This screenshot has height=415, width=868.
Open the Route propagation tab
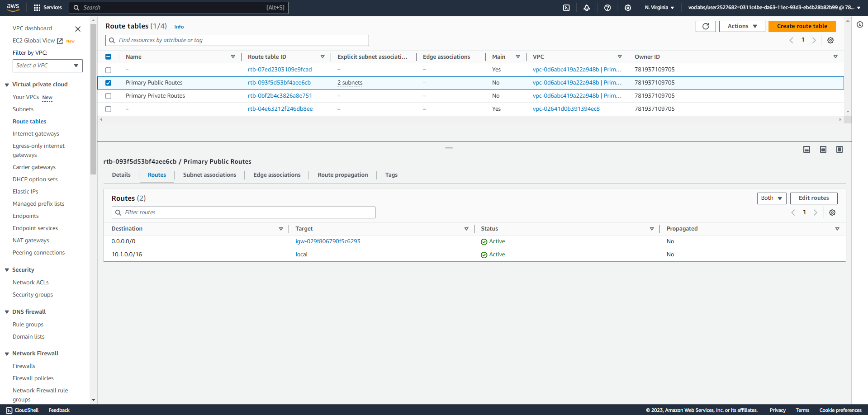342,175
